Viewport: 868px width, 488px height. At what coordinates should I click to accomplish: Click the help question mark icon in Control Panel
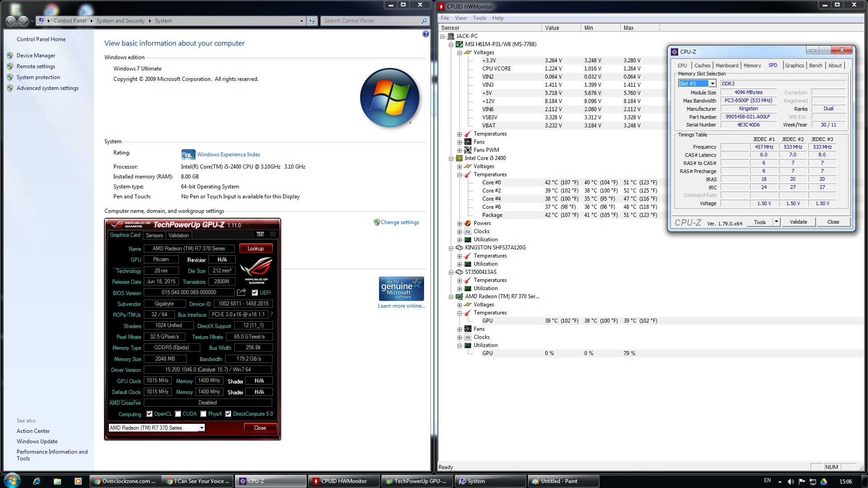pos(425,34)
